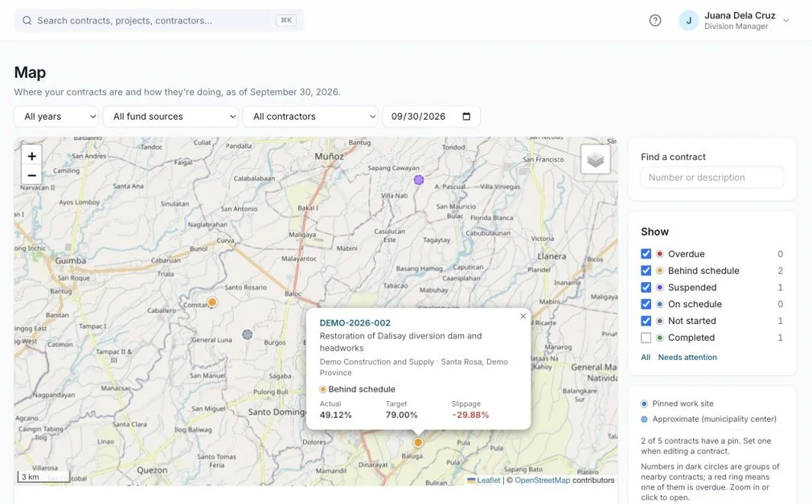Open the map layers control
The height and width of the screenshot is (504, 812).
(x=596, y=159)
